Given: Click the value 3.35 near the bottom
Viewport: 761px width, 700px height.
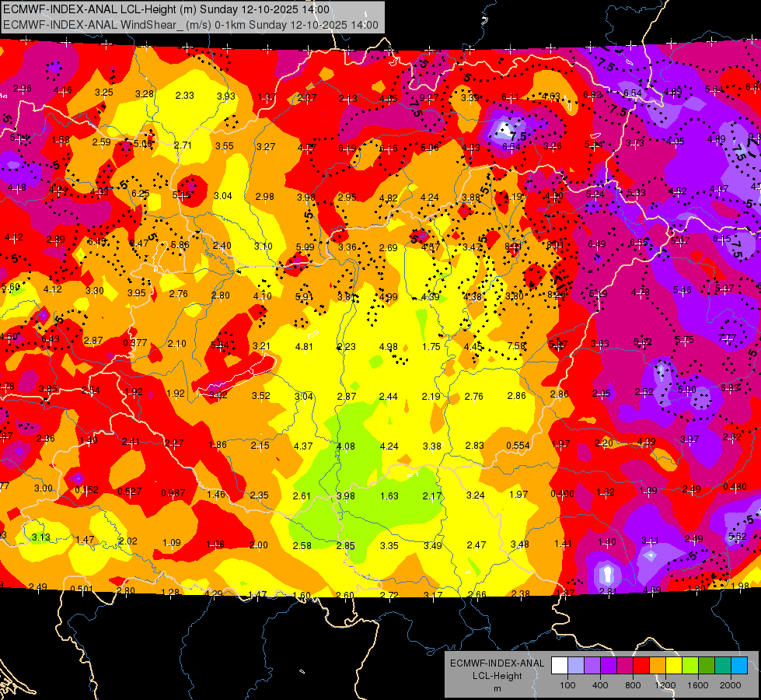Looking at the screenshot, I should [389, 545].
